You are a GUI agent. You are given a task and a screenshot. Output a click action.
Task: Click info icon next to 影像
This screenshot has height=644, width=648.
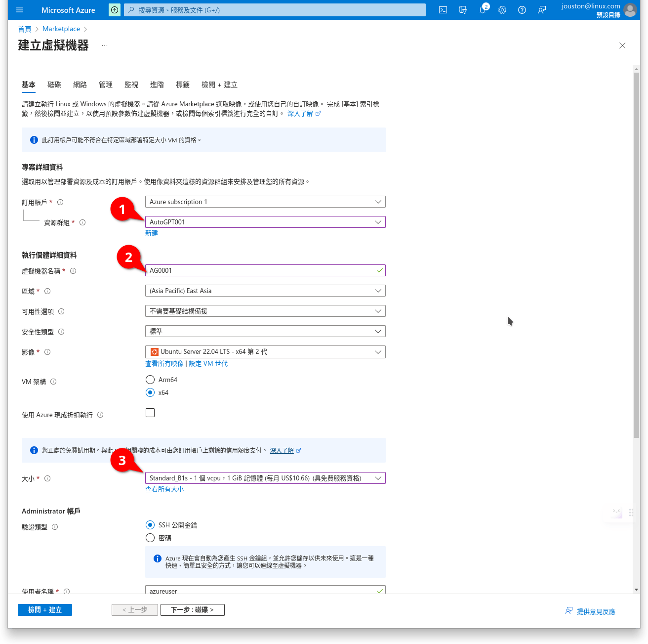point(47,352)
